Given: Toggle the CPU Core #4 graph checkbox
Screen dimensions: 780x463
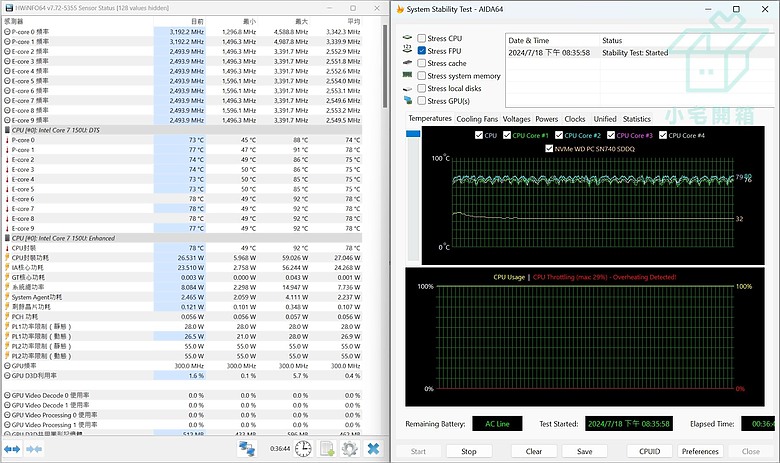Looking at the screenshot, I should [x=663, y=135].
